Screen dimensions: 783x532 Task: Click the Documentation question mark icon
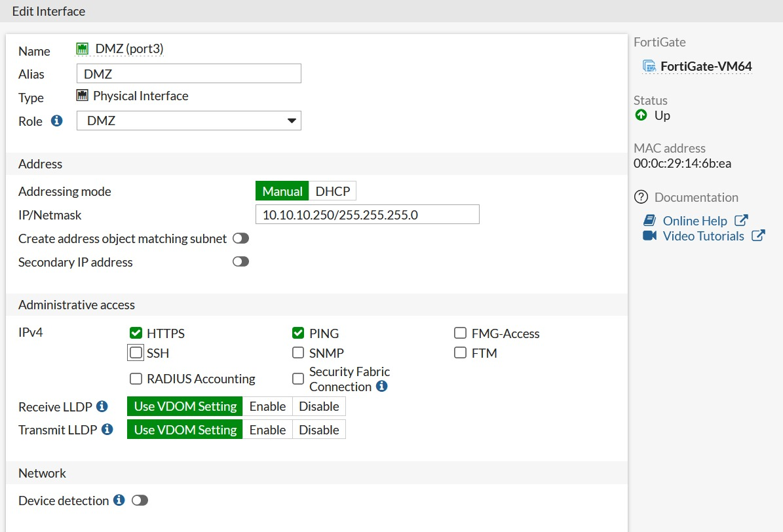tap(640, 197)
